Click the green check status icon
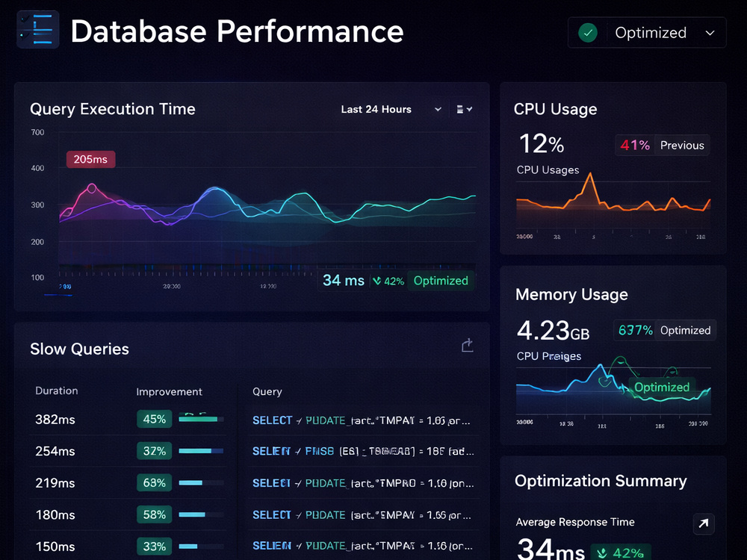Viewport: 747px width, 560px height. click(x=588, y=33)
